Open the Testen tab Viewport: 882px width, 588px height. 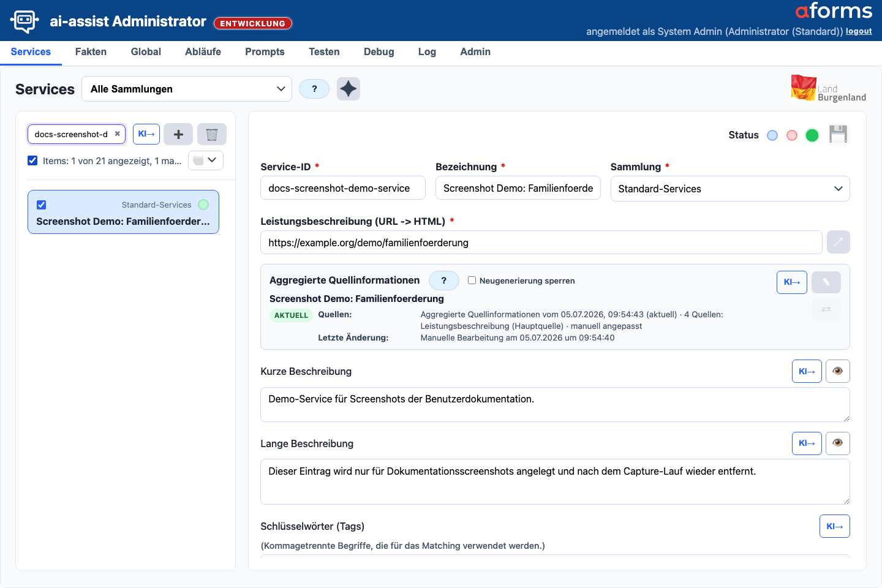click(324, 52)
